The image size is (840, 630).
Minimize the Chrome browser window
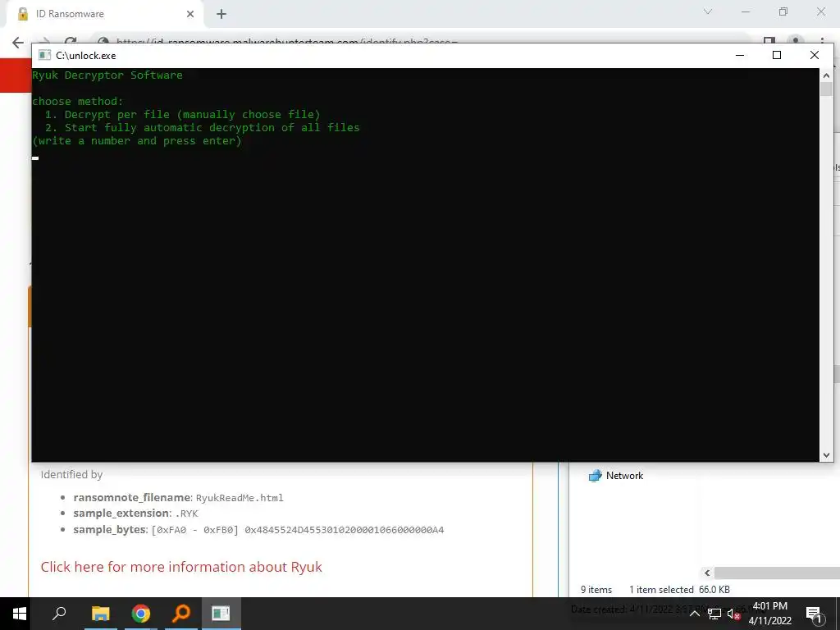click(745, 11)
